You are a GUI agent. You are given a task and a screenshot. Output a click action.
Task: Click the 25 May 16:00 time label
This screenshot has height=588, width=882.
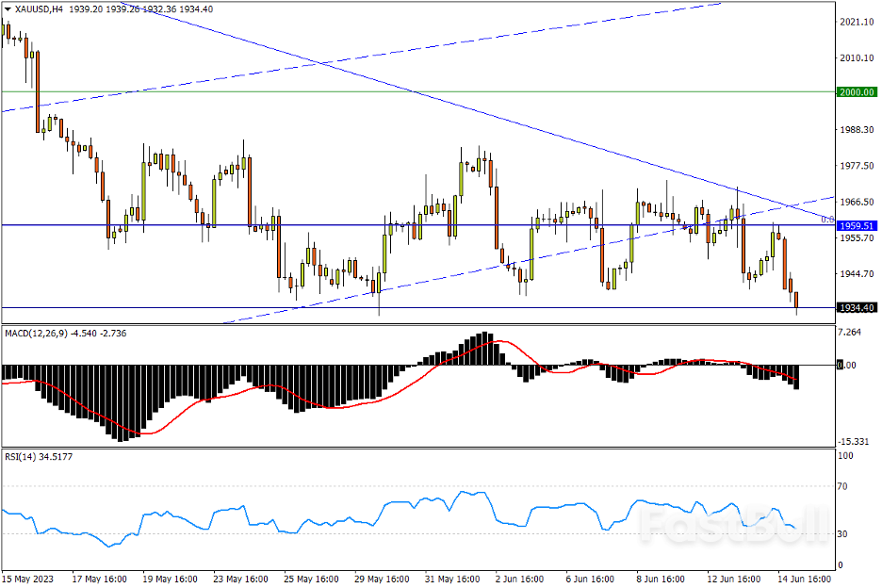click(x=311, y=579)
